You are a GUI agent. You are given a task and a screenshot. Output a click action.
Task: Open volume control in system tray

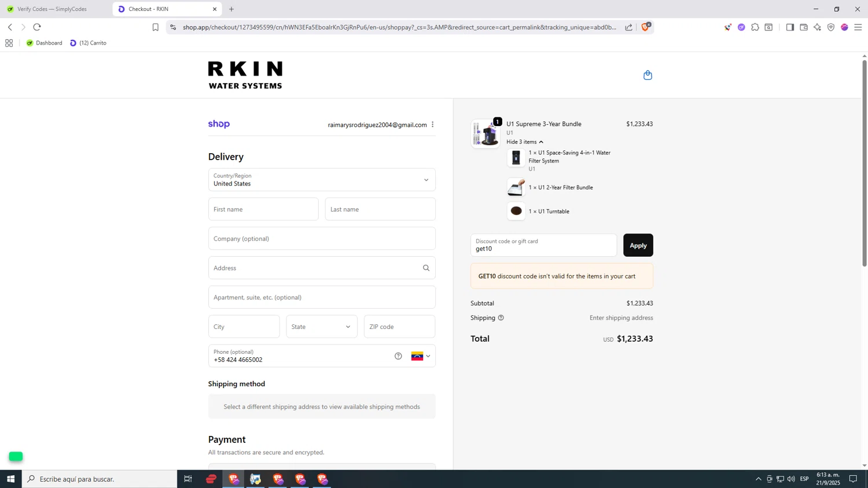tap(791, 479)
